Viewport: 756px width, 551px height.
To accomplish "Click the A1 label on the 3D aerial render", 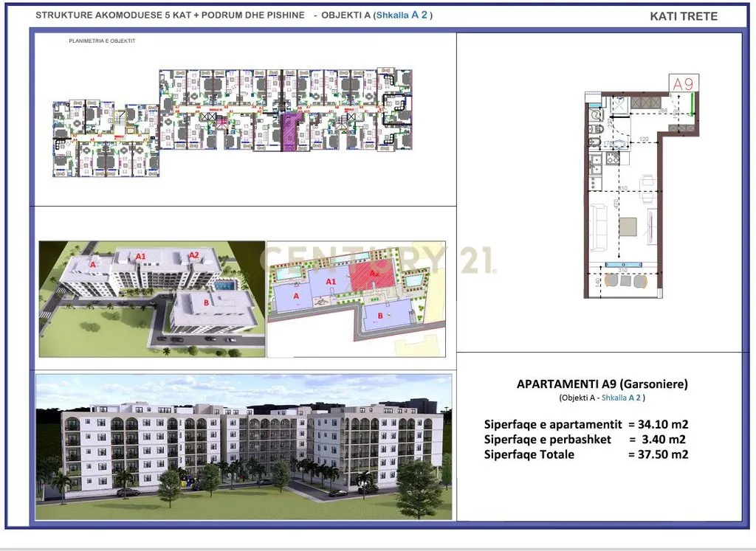I will [141, 255].
